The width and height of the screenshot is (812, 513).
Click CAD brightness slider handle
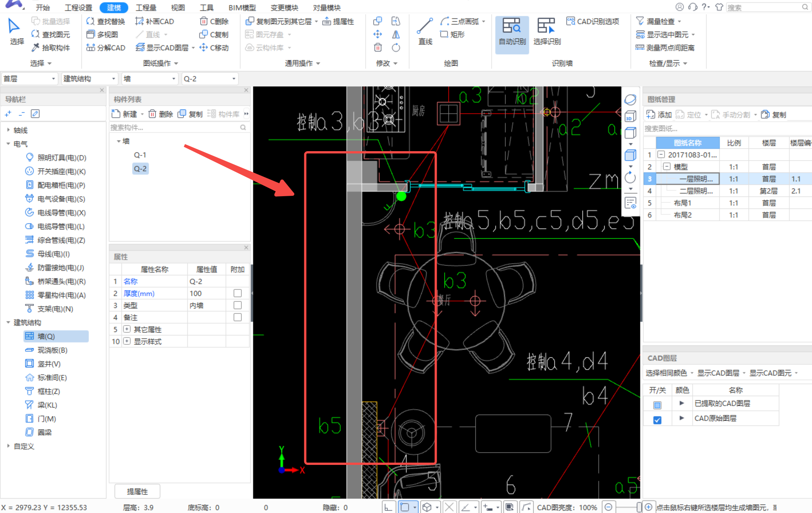[x=639, y=507]
